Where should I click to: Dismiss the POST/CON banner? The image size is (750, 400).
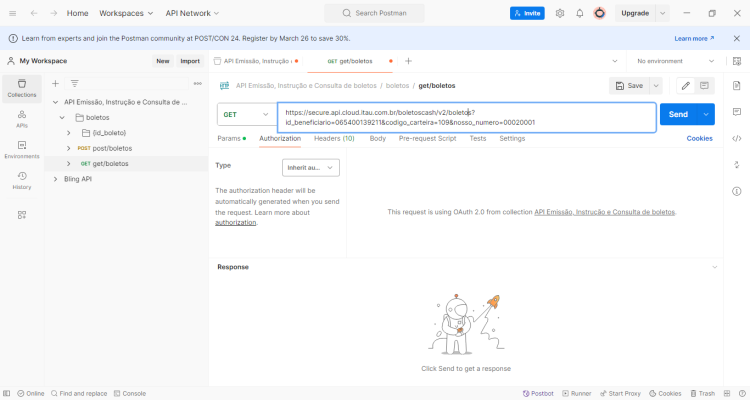tap(737, 38)
